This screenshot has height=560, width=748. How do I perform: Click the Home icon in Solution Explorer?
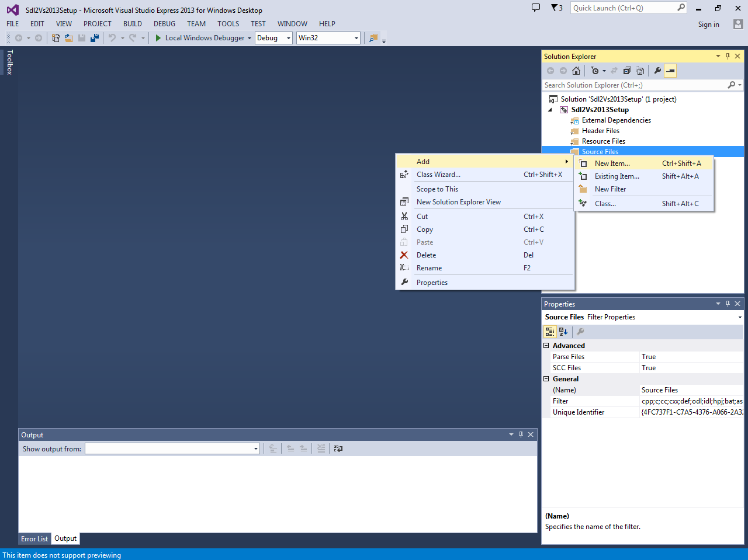coord(576,70)
